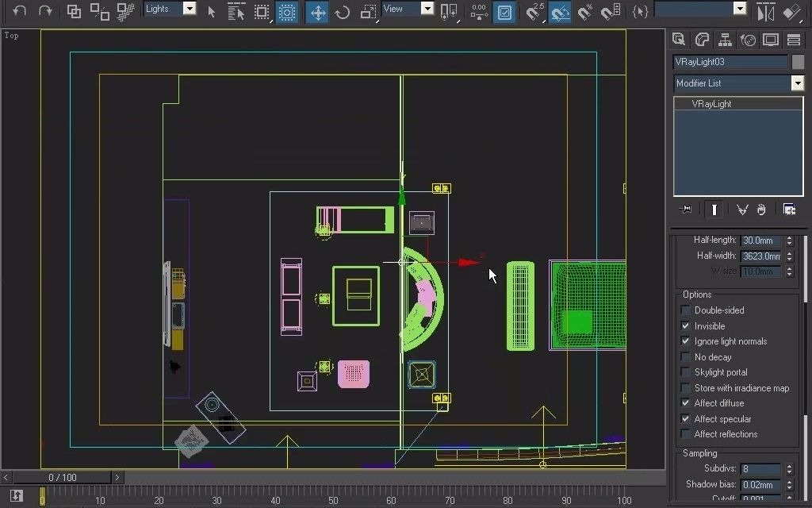Click the Mirror tool icon
This screenshot has height=508, width=812.
(x=766, y=12)
